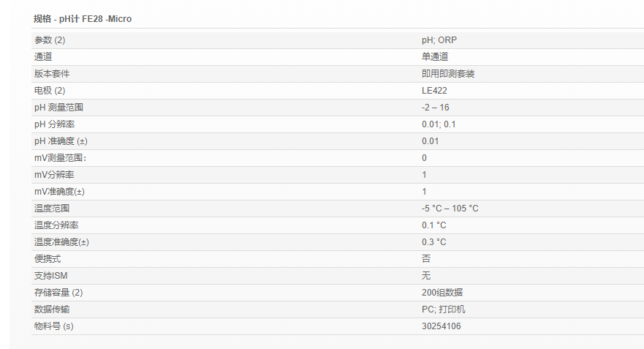Click the 支持ISM row label
644x349 pixels.
coord(50,276)
